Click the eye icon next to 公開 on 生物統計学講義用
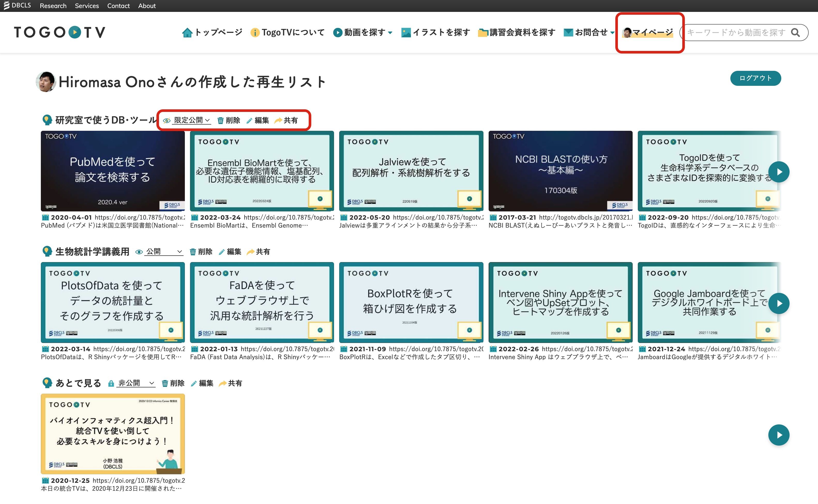The width and height of the screenshot is (818, 504). (139, 252)
